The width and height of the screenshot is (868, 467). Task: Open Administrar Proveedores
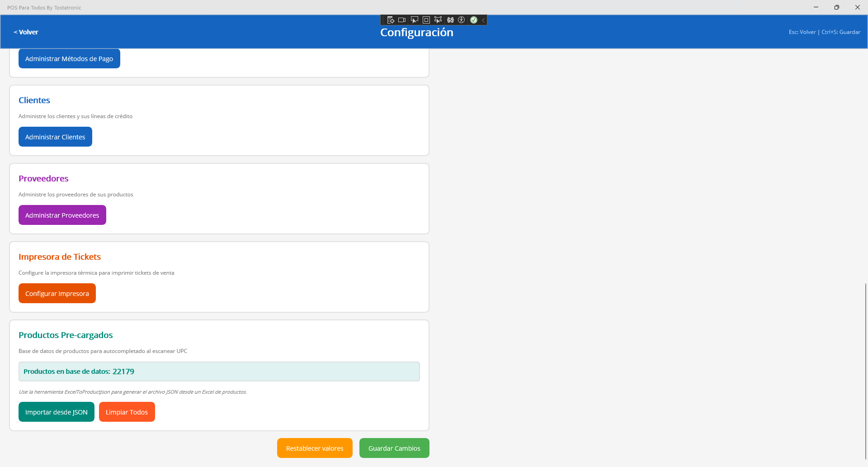tap(62, 215)
